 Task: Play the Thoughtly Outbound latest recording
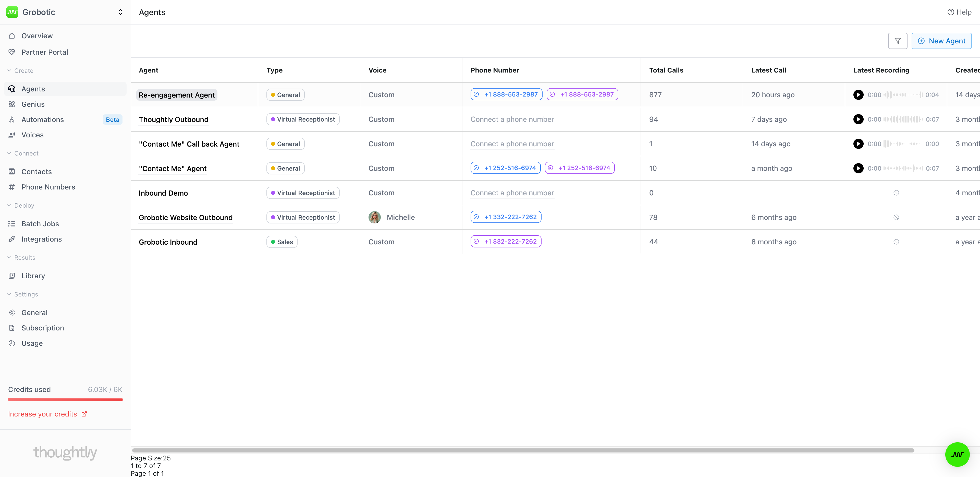point(858,120)
